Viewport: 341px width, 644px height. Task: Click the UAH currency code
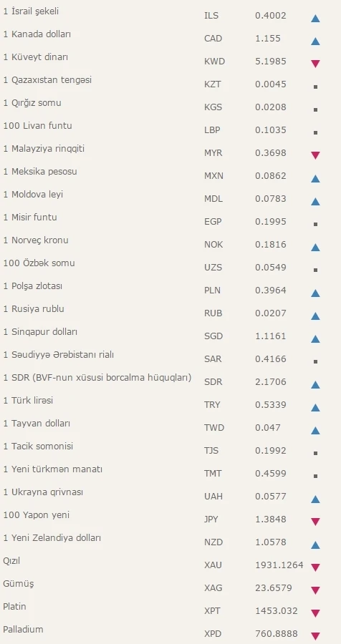click(213, 497)
